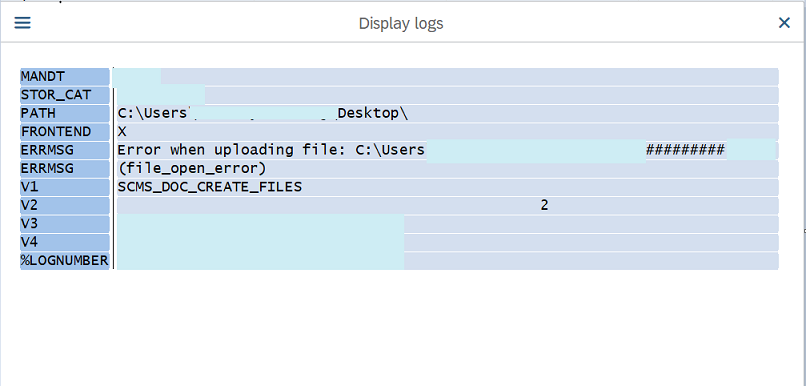The image size is (806, 386).
Task: Select the V1 field label
Action: click(x=65, y=187)
